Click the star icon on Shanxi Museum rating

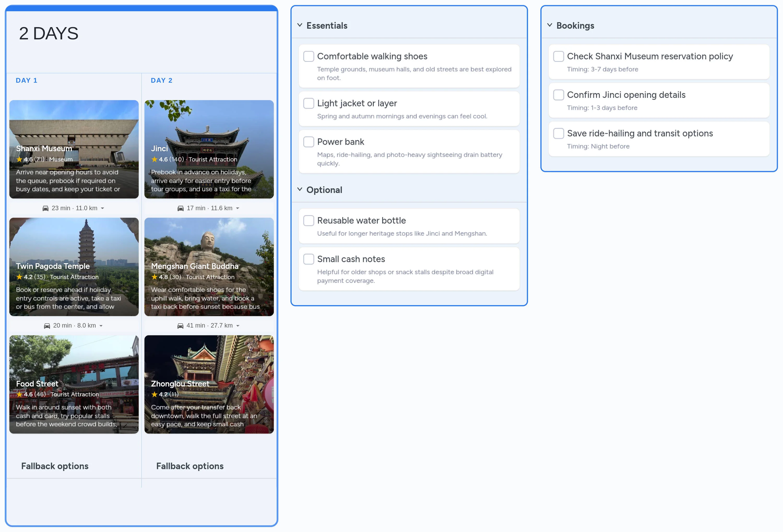tap(19, 160)
